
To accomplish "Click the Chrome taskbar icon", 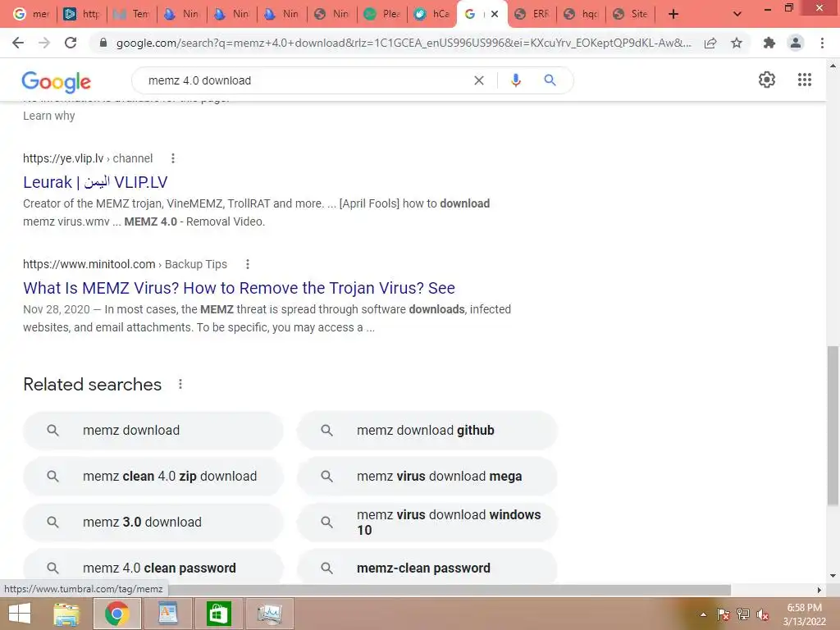I will (116, 614).
